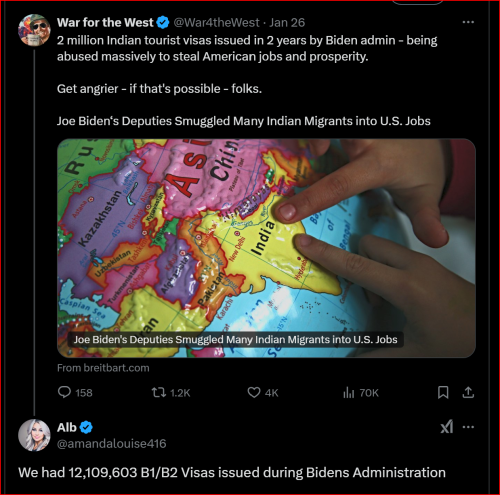Viewport: 500px width, 495px height.
Task: Bookmark the War for the West tweet
Action: click(443, 392)
